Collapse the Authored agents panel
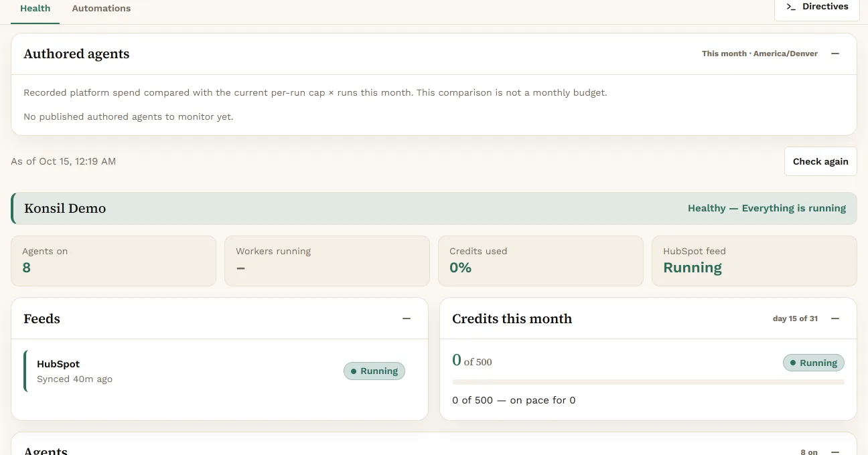 tap(835, 54)
